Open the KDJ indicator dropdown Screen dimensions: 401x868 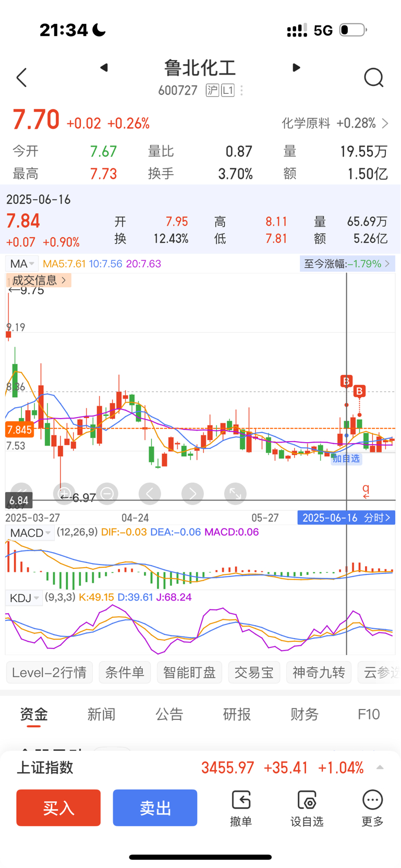(24, 597)
